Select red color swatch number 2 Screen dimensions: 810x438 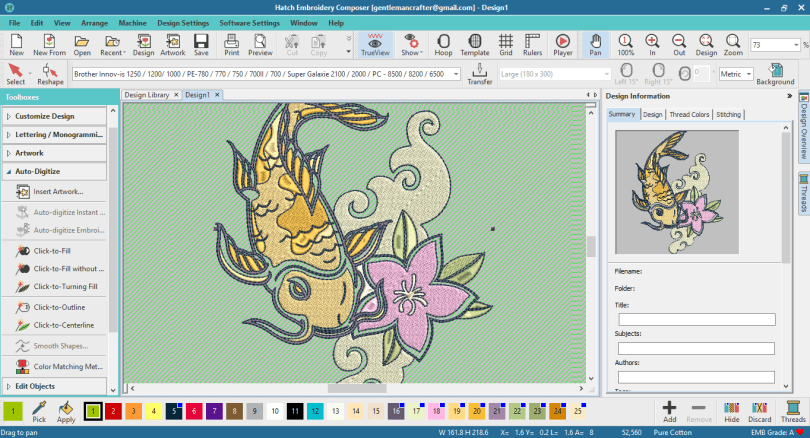114,411
